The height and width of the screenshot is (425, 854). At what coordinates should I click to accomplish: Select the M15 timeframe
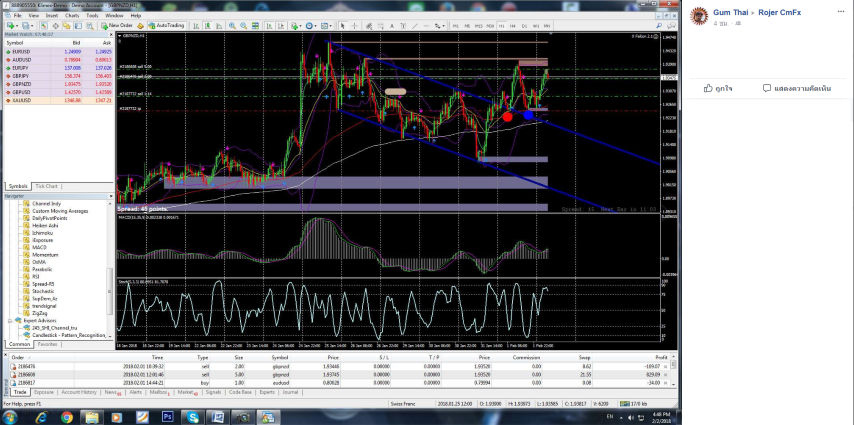tap(479, 25)
